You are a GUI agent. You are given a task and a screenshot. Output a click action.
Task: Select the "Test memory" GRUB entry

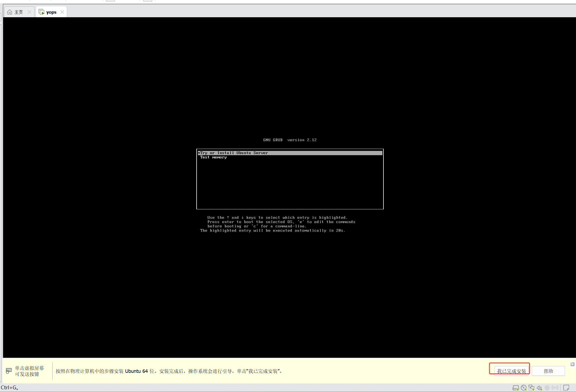213,157
